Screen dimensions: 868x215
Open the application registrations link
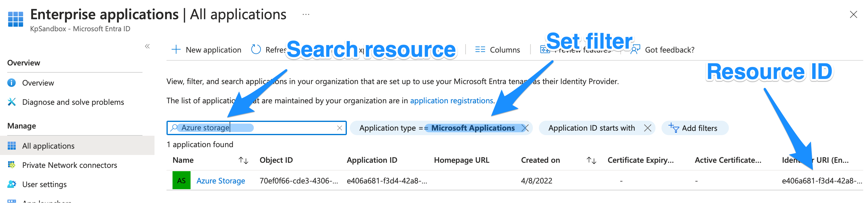pos(451,101)
